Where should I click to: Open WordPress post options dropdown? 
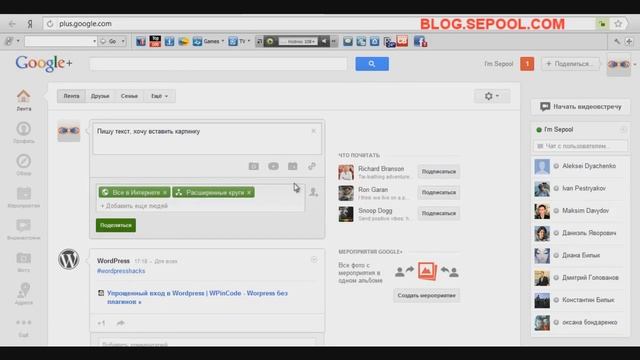pyautogui.click(x=314, y=260)
